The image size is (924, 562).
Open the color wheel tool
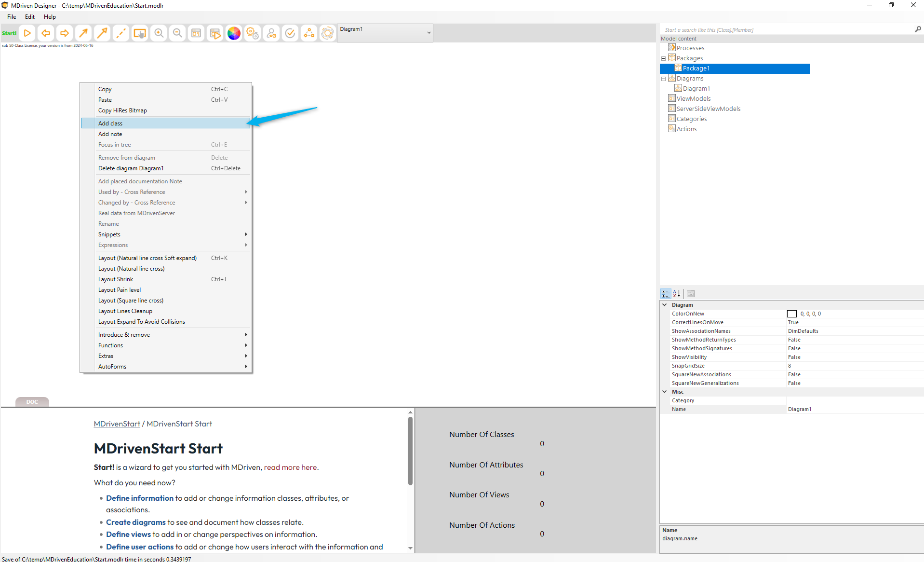[x=234, y=33]
